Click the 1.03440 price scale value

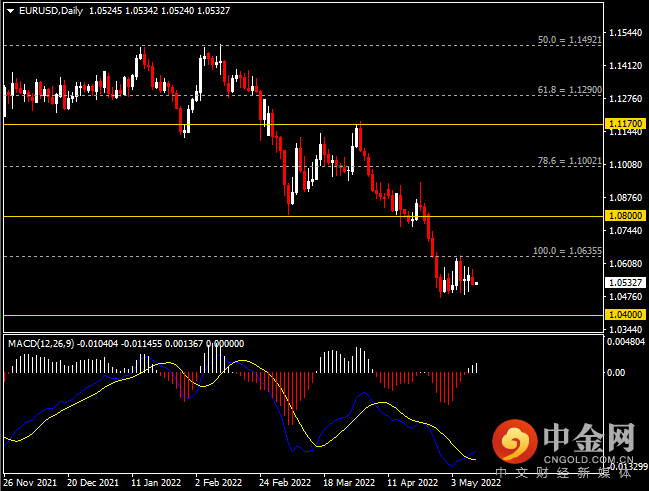[625, 330]
